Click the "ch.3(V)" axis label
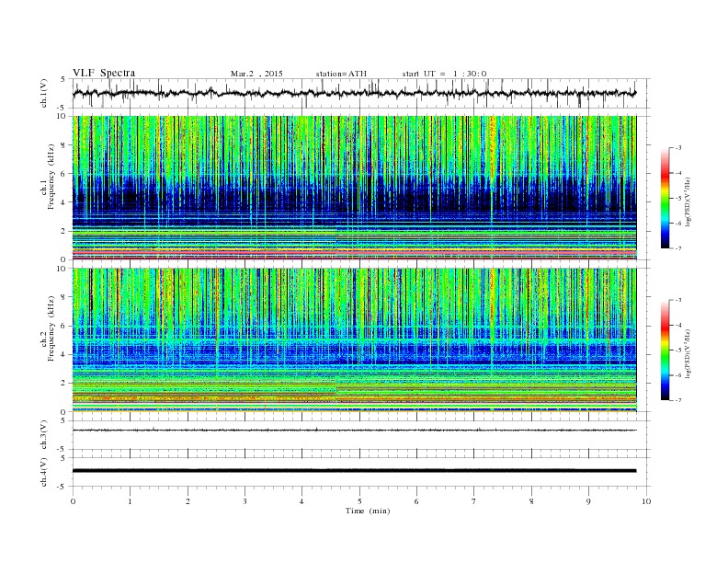728x563 pixels. point(44,435)
